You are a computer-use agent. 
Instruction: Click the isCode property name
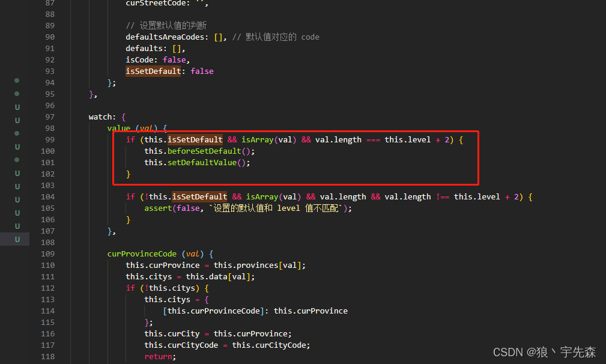[139, 60]
